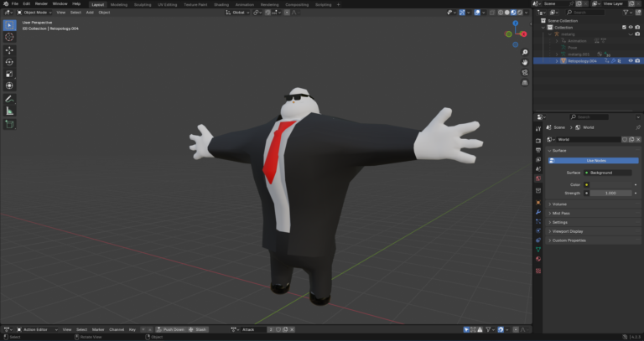The image size is (644, 341).
Task: Hide Retopology.004 using its eye icon
Action: (630, 61)
